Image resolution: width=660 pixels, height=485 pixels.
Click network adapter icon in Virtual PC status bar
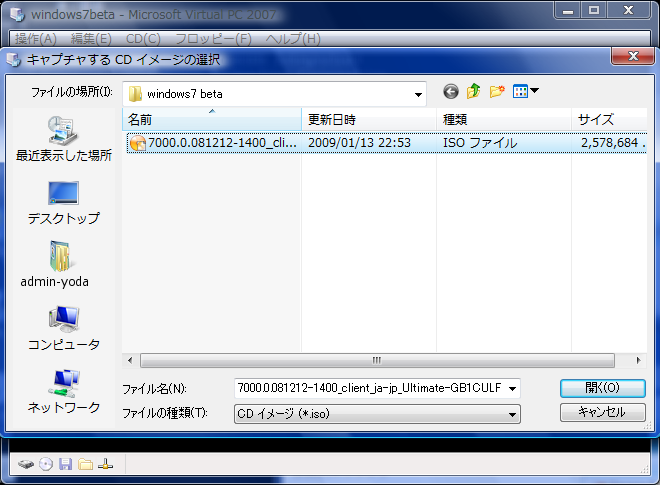[x=105, y=464]
